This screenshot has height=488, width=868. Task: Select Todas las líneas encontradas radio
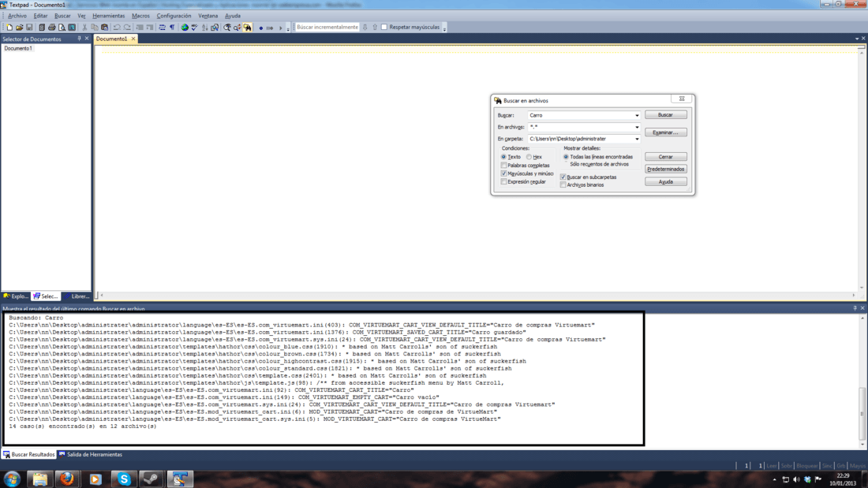tap(566, 157)
